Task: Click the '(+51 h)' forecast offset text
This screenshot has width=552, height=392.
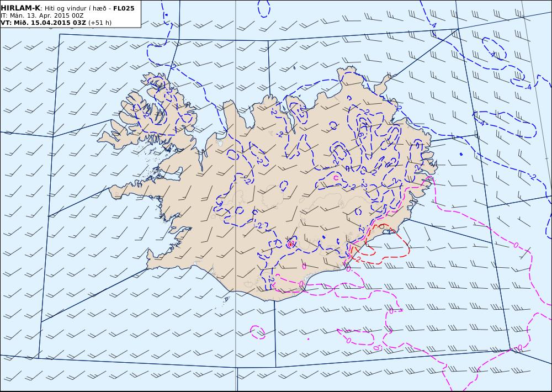Action: click(x=100, y=23)
